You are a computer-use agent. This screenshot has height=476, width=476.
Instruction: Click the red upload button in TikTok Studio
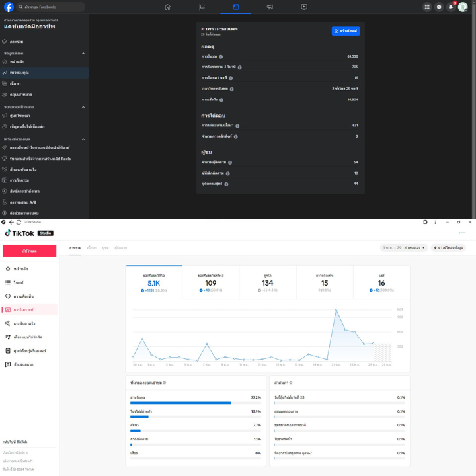coord(30,251)
